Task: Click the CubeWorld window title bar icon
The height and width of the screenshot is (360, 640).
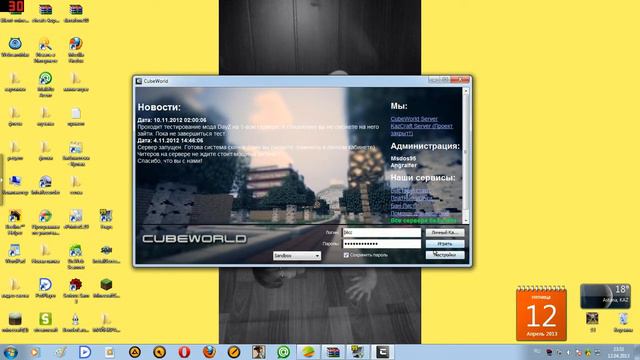Action: pyautogui.click(x=139, y=81)
